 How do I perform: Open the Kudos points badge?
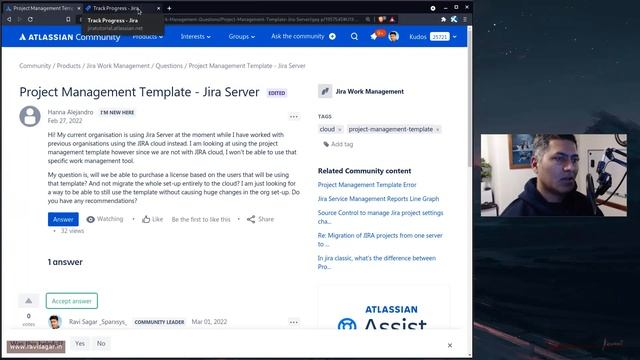tap(439, 37)
